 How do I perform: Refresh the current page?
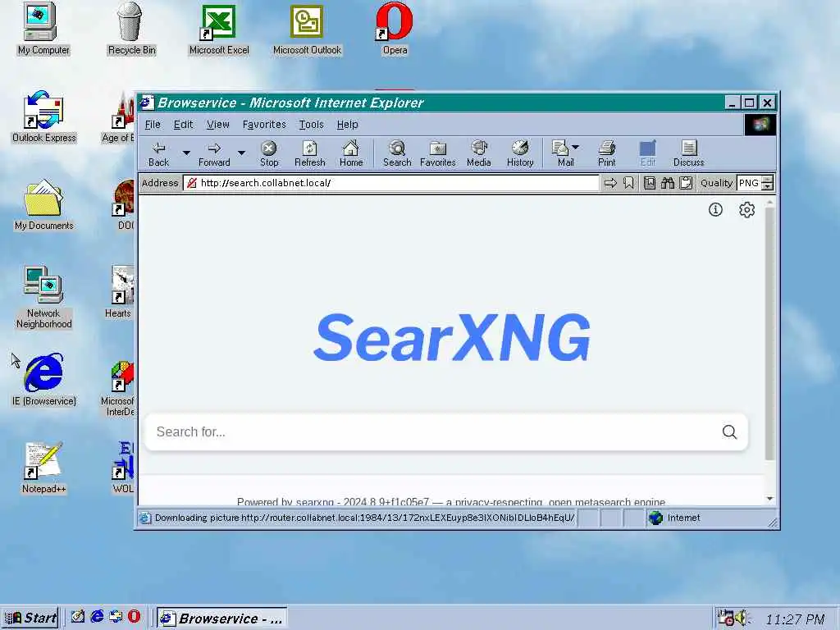coord(309,153)
